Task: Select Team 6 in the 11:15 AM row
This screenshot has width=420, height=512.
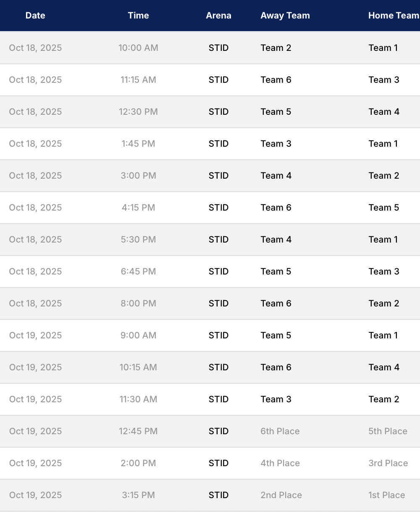Action: click(x=276, y=80)
